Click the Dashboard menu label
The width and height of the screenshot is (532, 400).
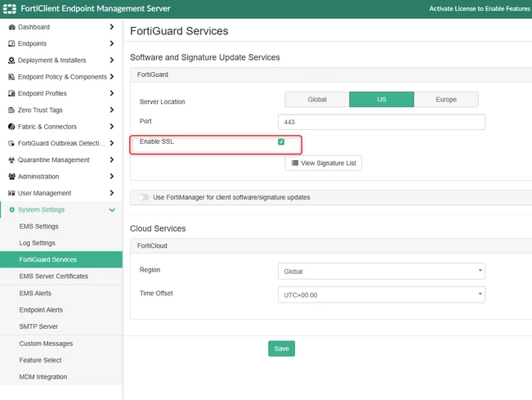tap(34, 27)
